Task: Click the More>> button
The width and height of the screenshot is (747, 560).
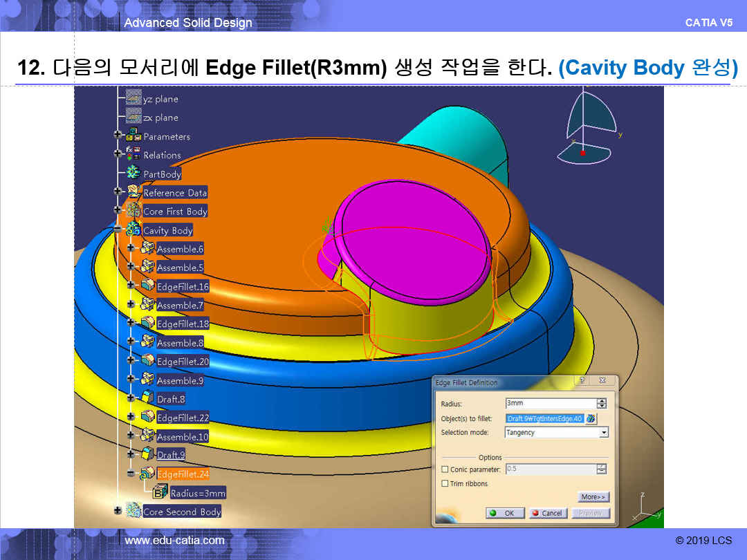Action: coord(593,497)
